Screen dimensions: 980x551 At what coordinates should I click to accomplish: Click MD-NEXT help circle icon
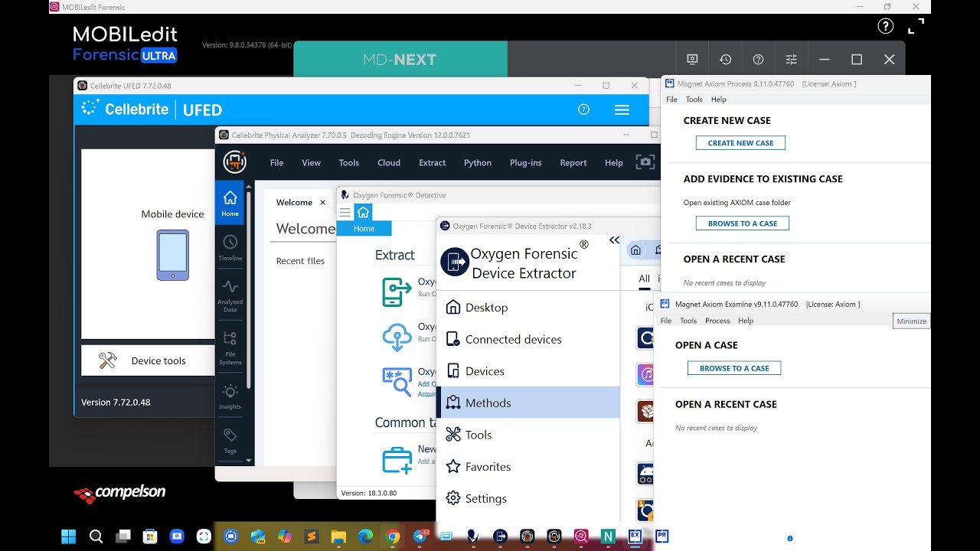pos(758,59)
